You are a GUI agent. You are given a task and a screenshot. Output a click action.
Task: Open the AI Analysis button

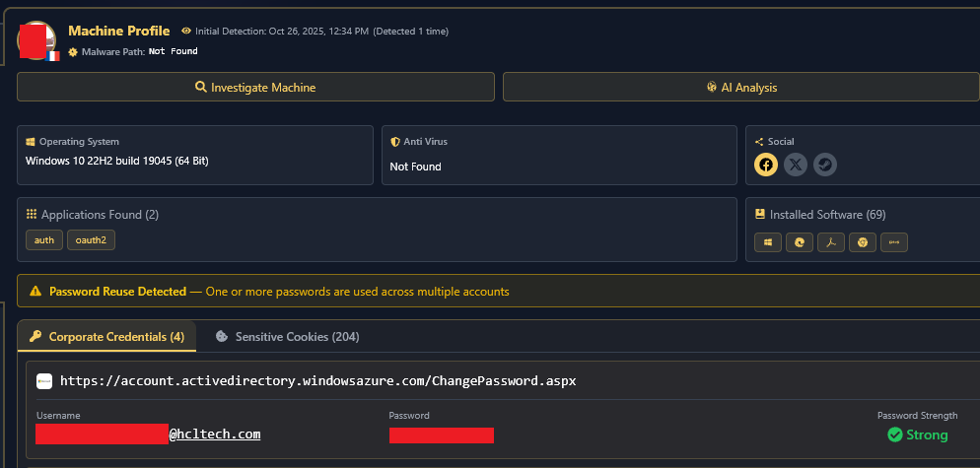[x=741, y=87]
